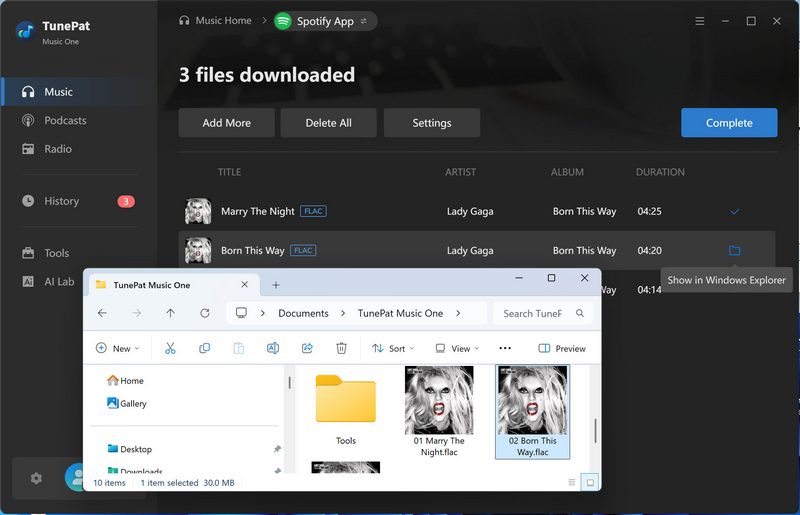Click the Explorer file list scrollbar
This screenshot has height=515, width=800.
(x=595, y=431)
